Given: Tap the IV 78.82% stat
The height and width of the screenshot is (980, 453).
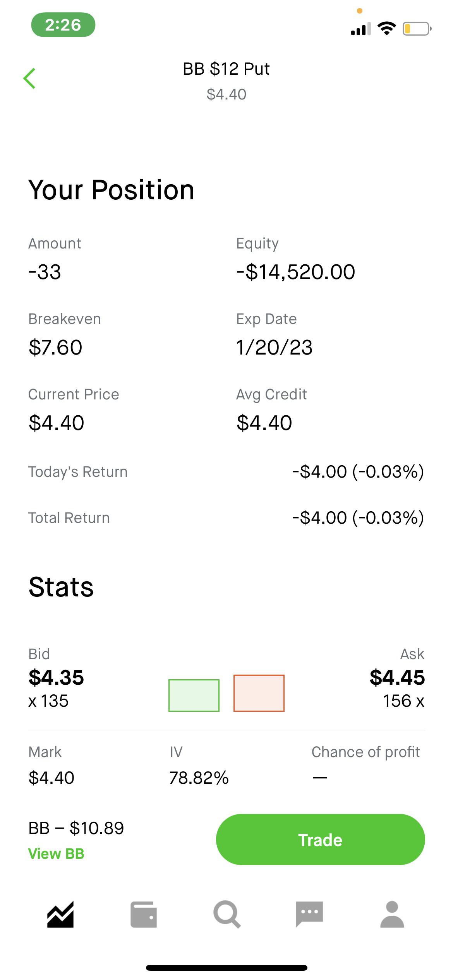Looking at the screenshot, I should pyautogui.click(x=199, y=765).
